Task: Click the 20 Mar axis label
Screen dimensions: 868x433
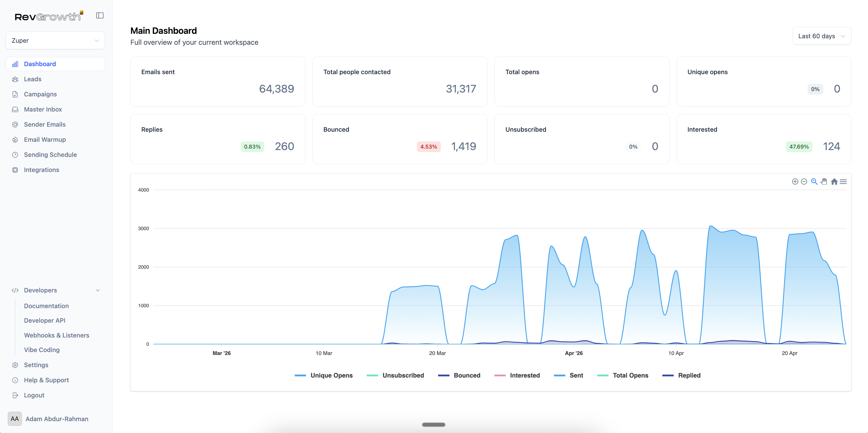Action: (x=437, y=353)
